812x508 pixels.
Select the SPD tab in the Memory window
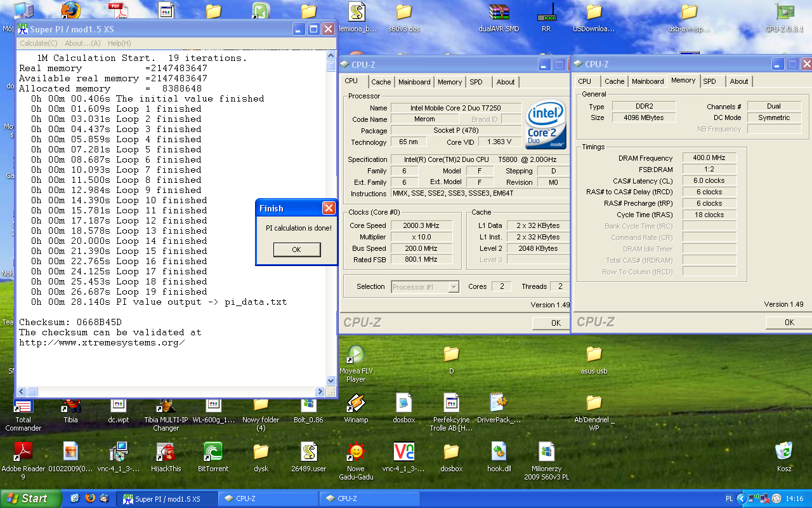point(709,81)
